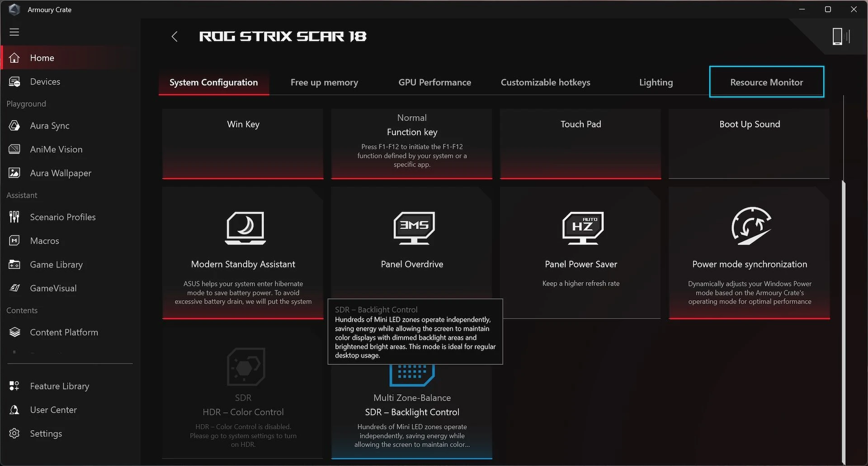Click the Panel Overdrive 3ms icon
The width and height of the screenshot is (868, 466).
(x=414, y=228)
